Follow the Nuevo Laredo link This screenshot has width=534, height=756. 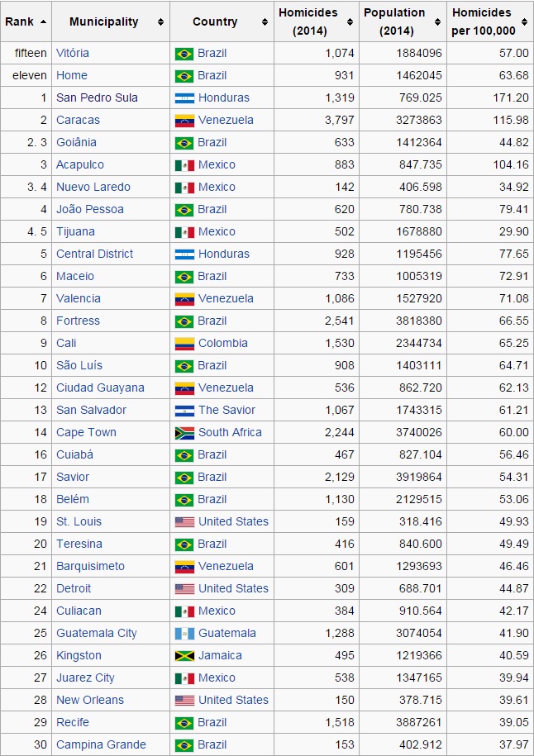(93, 187)
